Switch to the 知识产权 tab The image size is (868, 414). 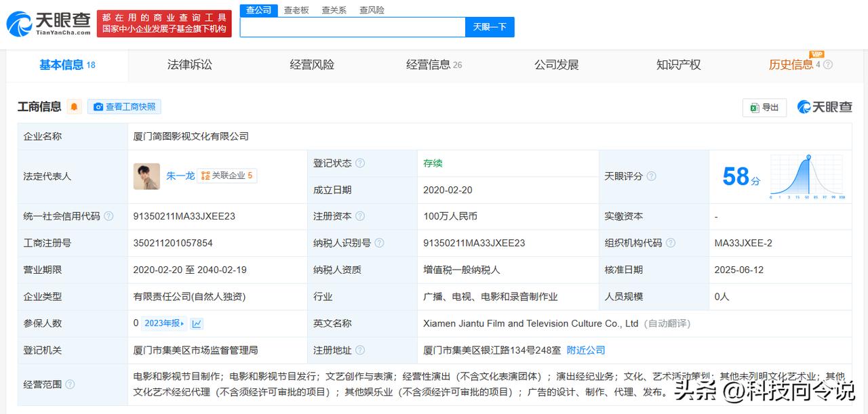coord(679,65)
